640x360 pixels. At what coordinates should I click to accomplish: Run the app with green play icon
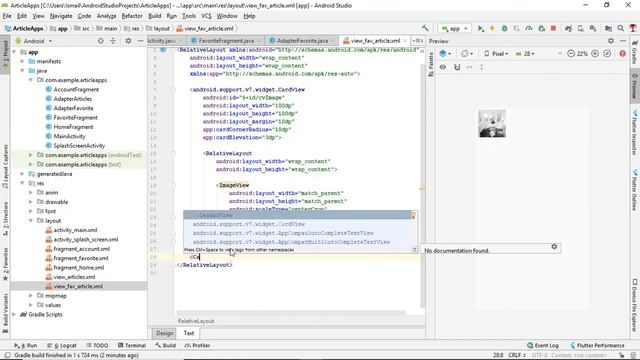[481, 29]
